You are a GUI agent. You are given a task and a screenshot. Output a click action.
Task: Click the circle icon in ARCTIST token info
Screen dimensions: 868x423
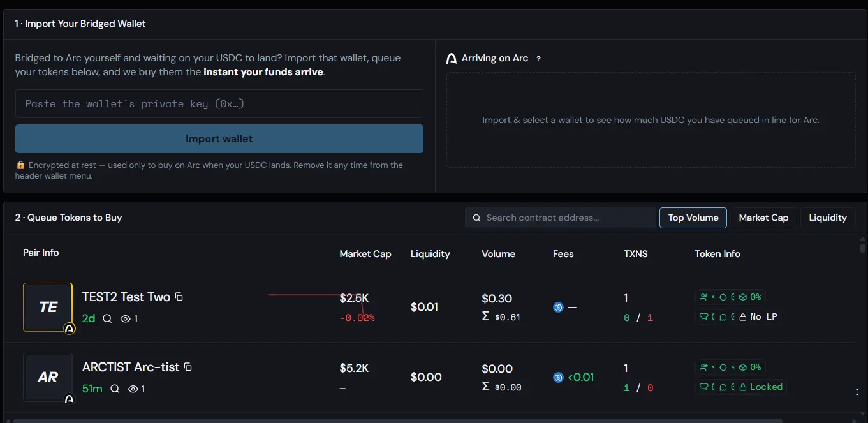pos(723,367)
